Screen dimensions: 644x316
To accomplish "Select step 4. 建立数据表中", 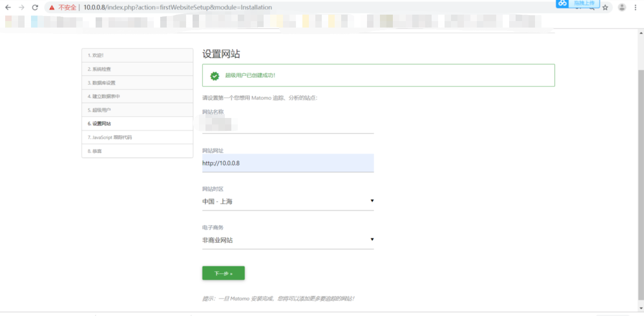I will click(x=137, y=96).
